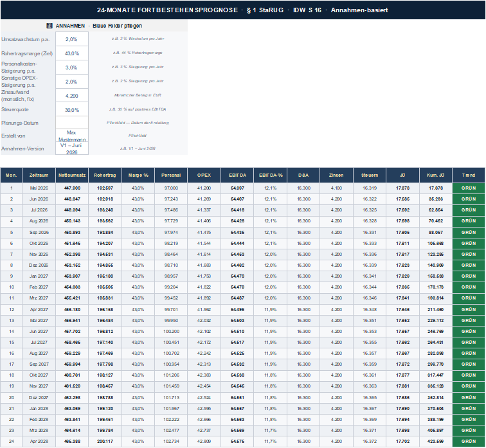Click the JÜ column header
Image resolution: width=486 pixels, height=448 pixels.
402,175
